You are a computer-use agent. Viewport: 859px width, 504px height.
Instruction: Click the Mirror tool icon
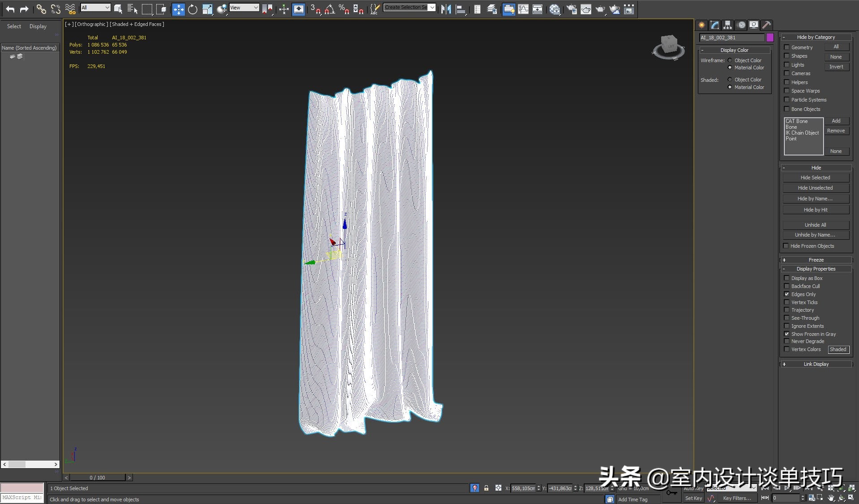(445, 9)
